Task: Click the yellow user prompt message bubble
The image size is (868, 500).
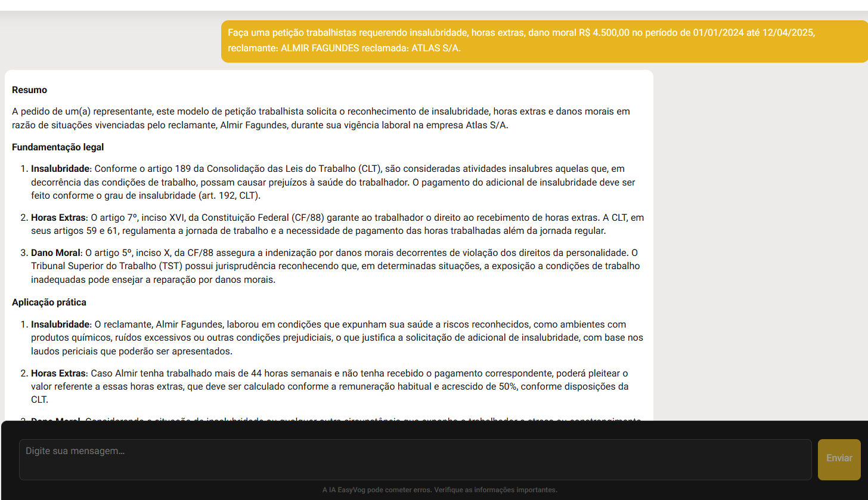Action: [x=544, y=41]
